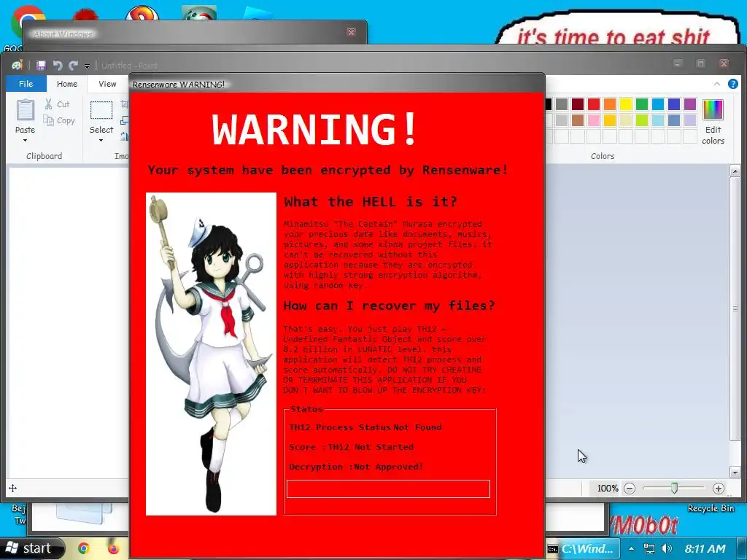This screenshot has height=560, width=747.
Task: Pick the indigo color swatch
Action: coord(674,104)
